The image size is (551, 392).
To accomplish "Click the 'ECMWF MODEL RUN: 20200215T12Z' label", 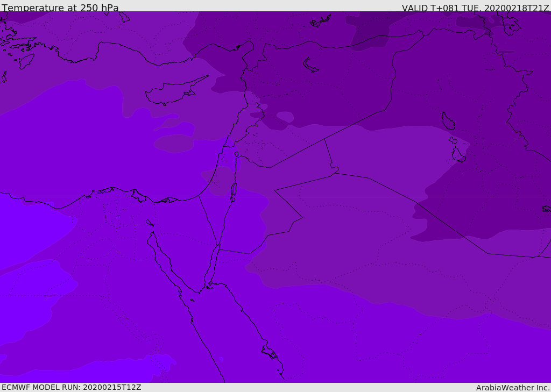I will [72, 387].
